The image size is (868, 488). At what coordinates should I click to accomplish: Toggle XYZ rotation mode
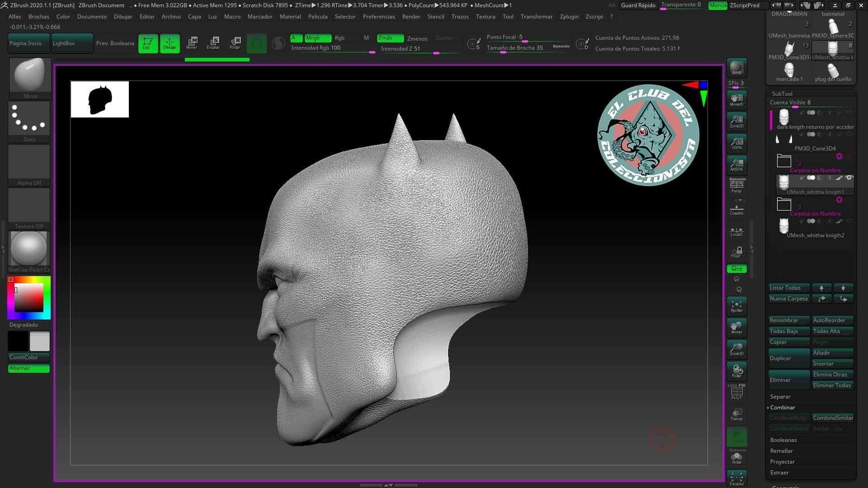point(736,269)
